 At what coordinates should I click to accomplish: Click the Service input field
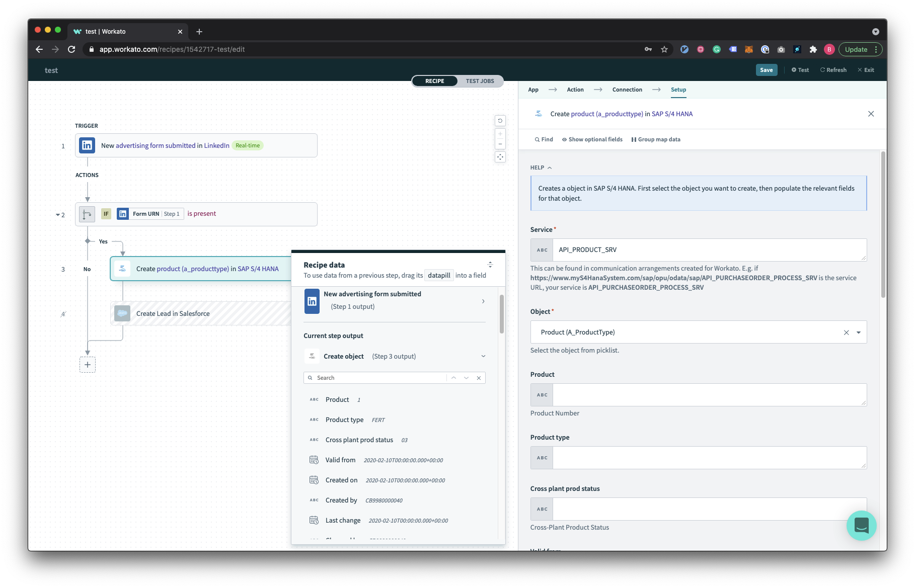709,250
